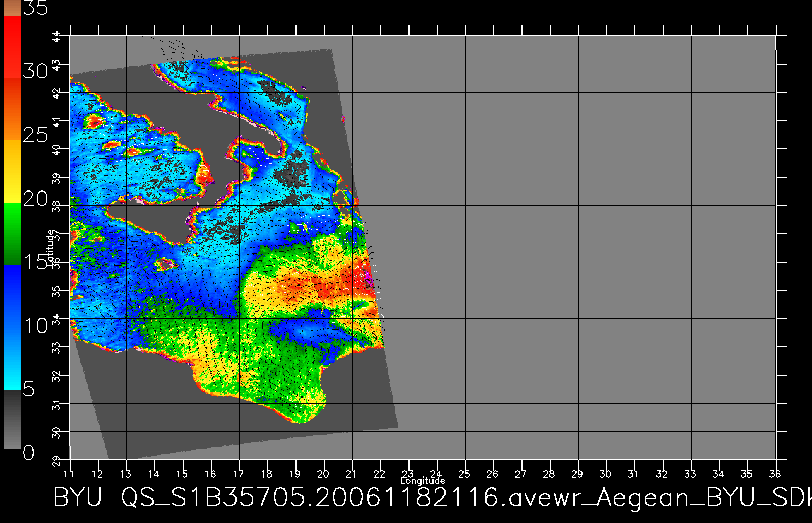Click longitude tick label 33
This screenshot has width=812, height=523.
(690, 474)
